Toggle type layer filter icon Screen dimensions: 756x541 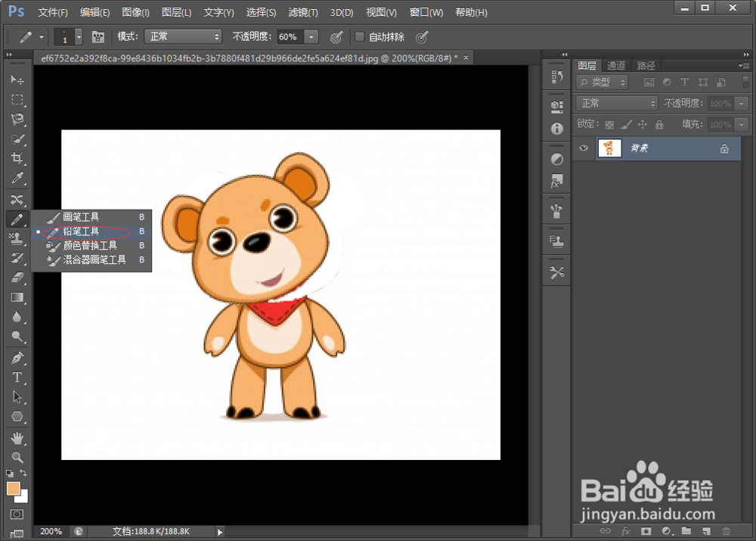point(685,82)
